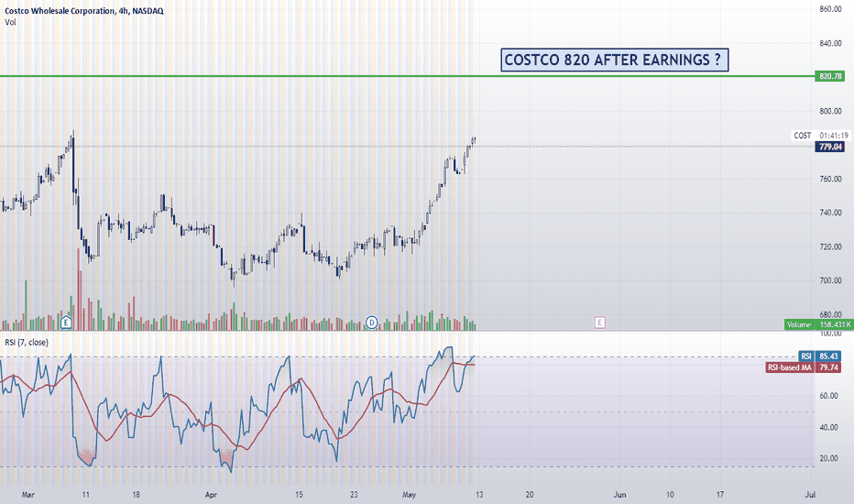The height and width of the screenshot is (504, 854).
Task: Click the green horizontal line at 820
Action: (406, 76)
